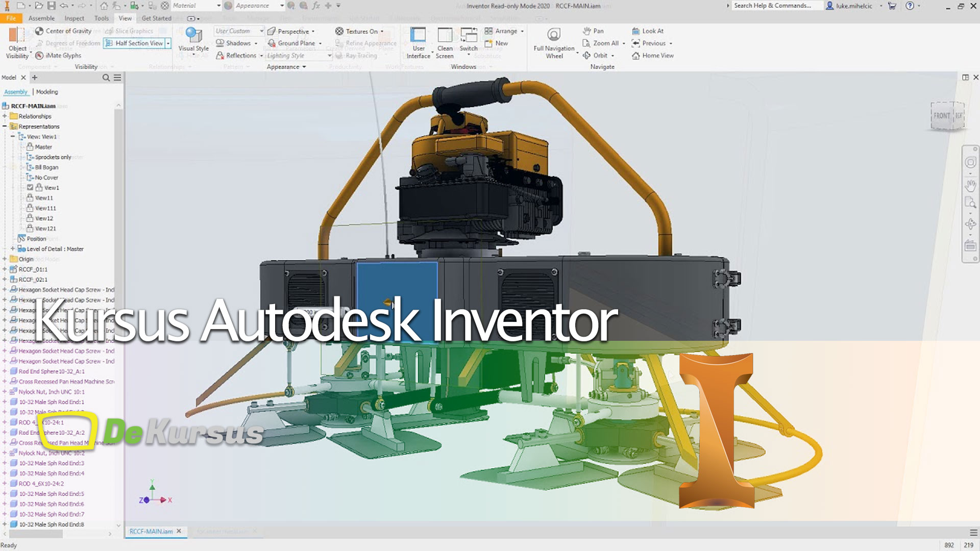
Task: Select the RCCF-MAIN.iam document tab
Action: (x=151, y=531)
